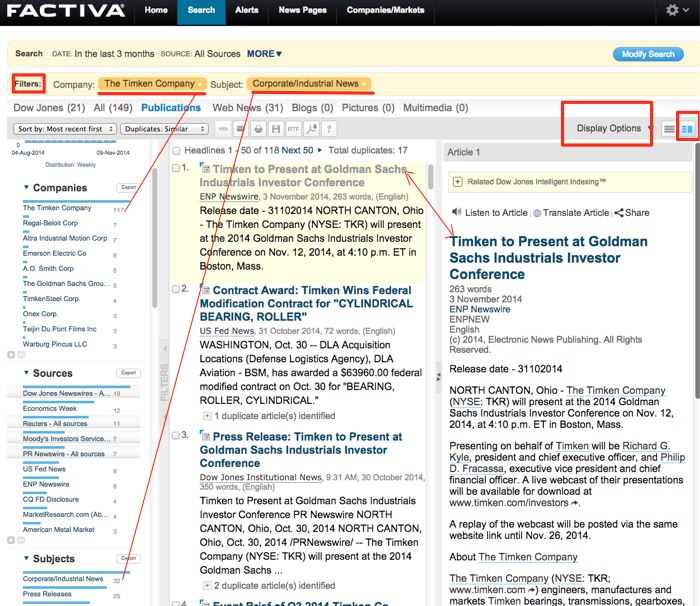
Task: Click the Share icon
Action: (619, 213)
